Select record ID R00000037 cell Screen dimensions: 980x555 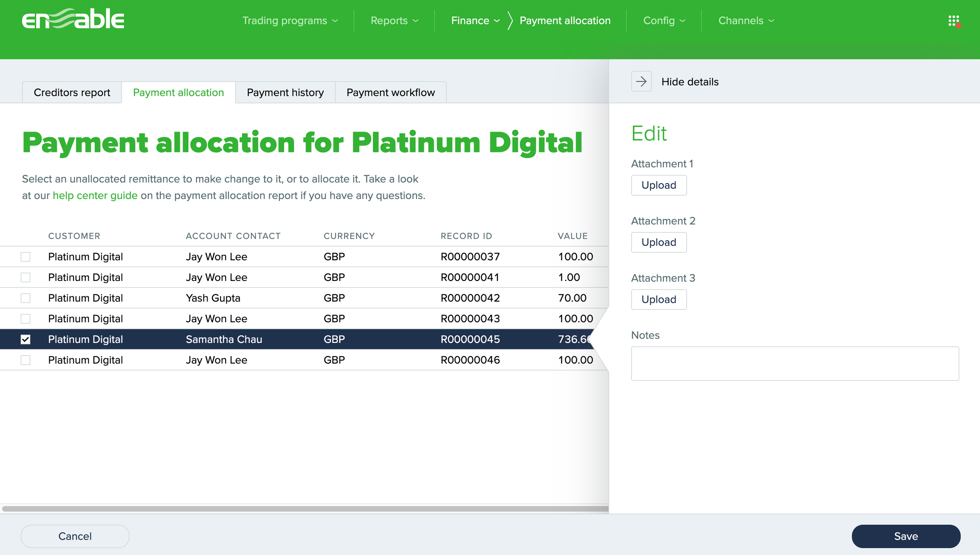click(470, 257)
